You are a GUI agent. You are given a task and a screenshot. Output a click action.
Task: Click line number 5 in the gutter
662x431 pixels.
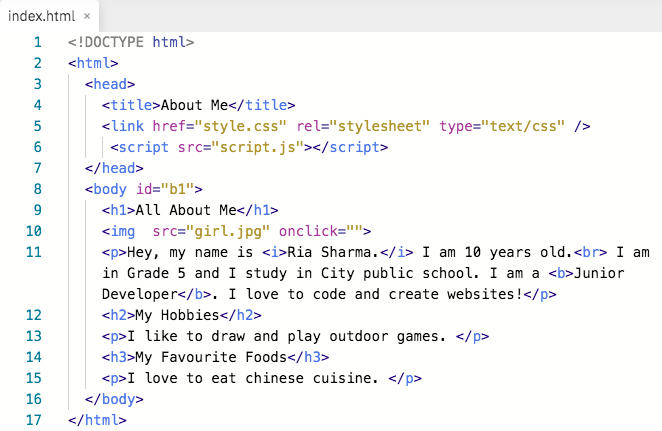coord(38,126)
